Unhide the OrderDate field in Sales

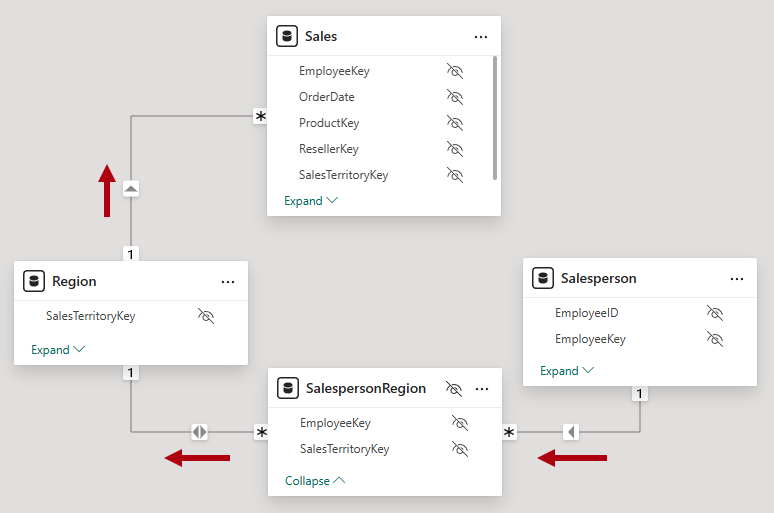[x=455, y=97]
